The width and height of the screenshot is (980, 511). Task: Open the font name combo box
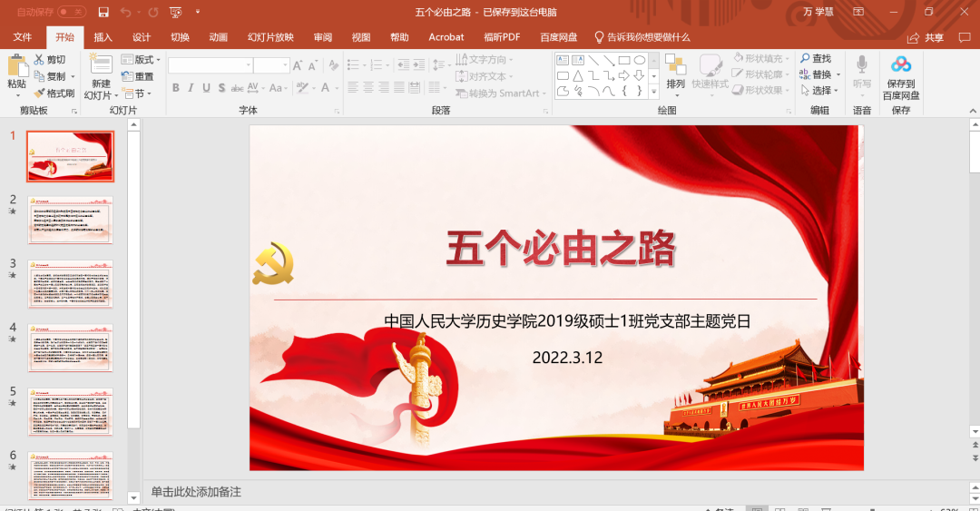coord(210,65)
